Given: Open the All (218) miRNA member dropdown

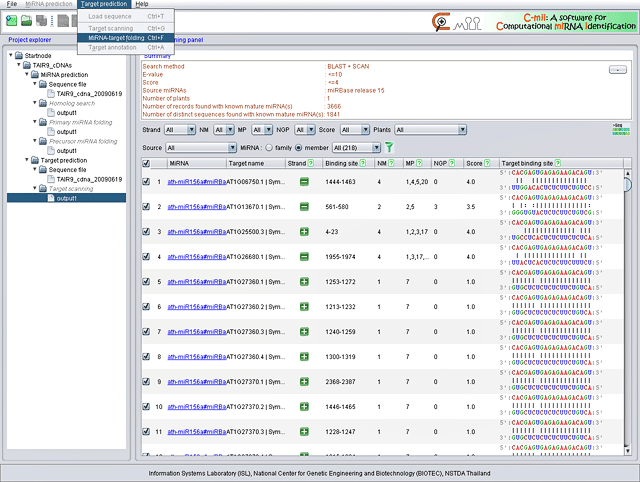Looking at the screenshot, I should tap(356, 147).
